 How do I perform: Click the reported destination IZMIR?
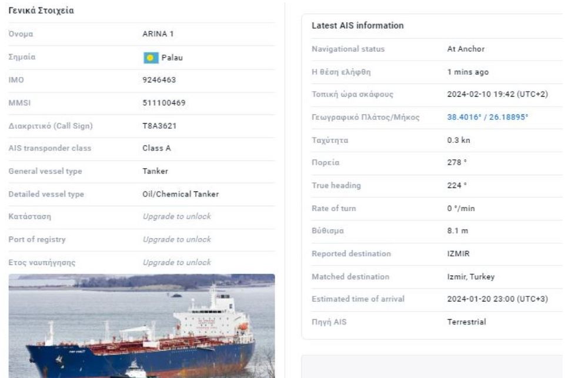click(458, 253)
